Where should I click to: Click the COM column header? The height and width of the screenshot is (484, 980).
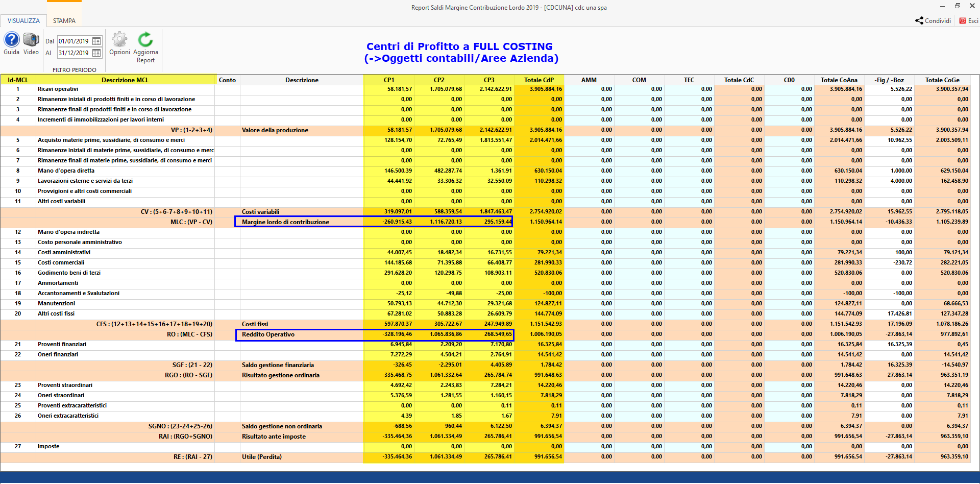(639, 80)
